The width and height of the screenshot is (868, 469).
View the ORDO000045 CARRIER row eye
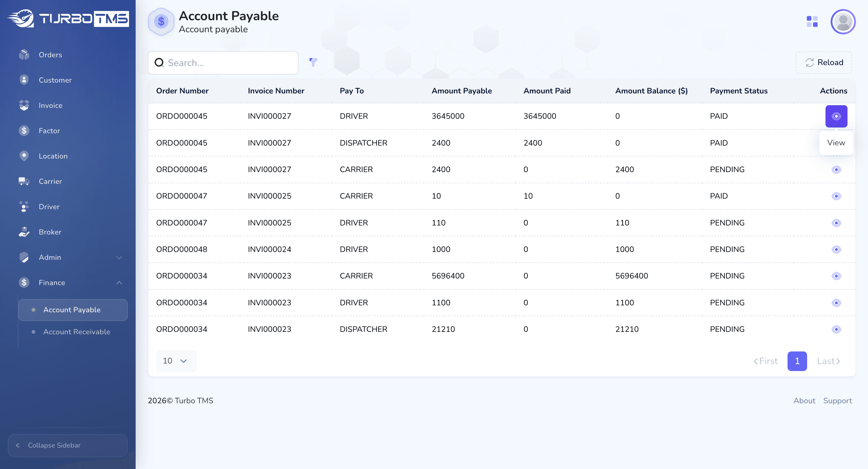coord(836,169)
